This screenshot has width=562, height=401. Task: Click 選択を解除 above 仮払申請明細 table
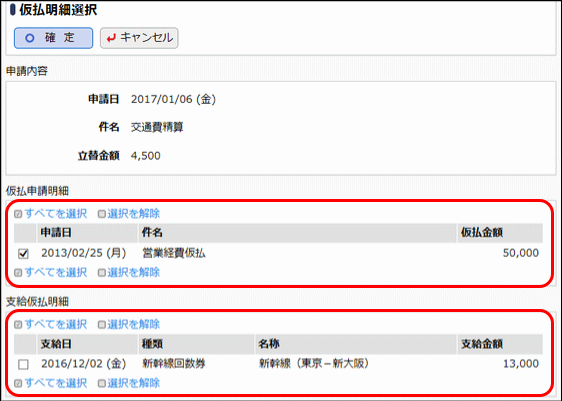coord(133,214)
